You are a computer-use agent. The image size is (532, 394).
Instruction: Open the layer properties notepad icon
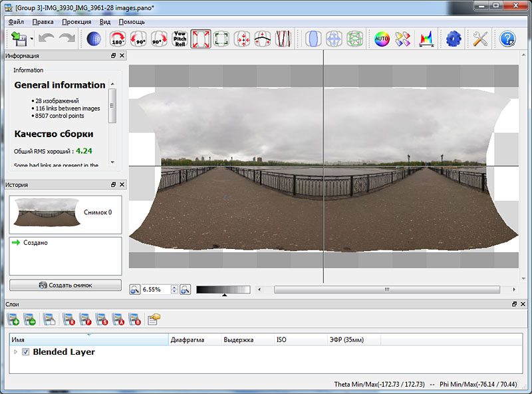pyautogui.click(x=154, y=319)
